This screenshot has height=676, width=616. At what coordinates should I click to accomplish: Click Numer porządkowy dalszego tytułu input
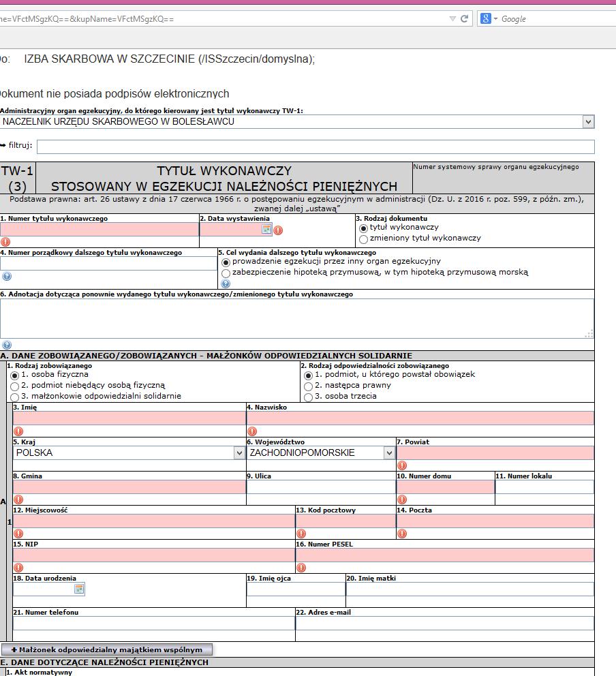[108, 264]
